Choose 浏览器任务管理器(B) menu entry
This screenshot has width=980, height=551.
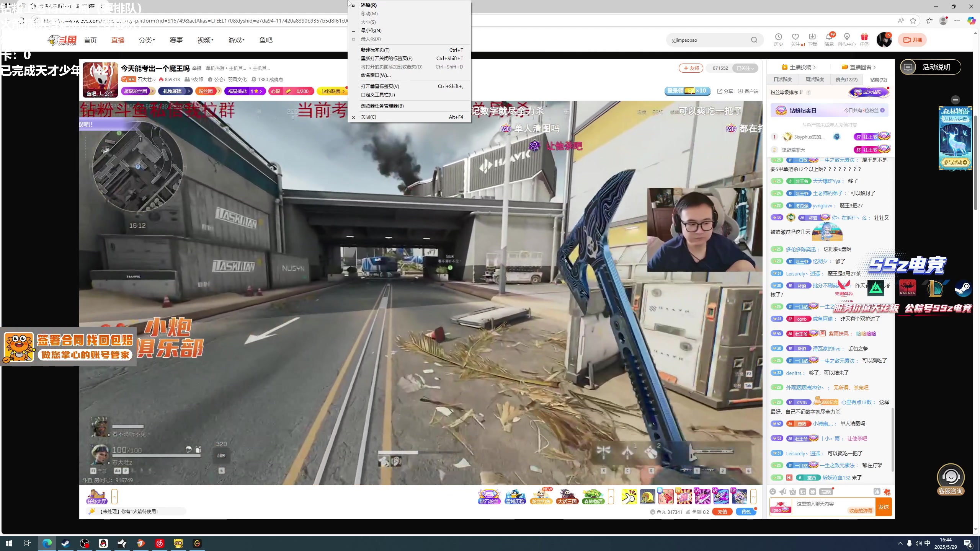[x=409, y=106]
